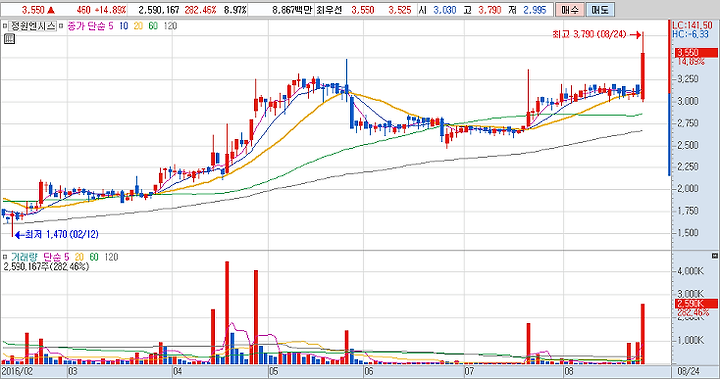Click the 05 month label on time axis

click(273, 371)
